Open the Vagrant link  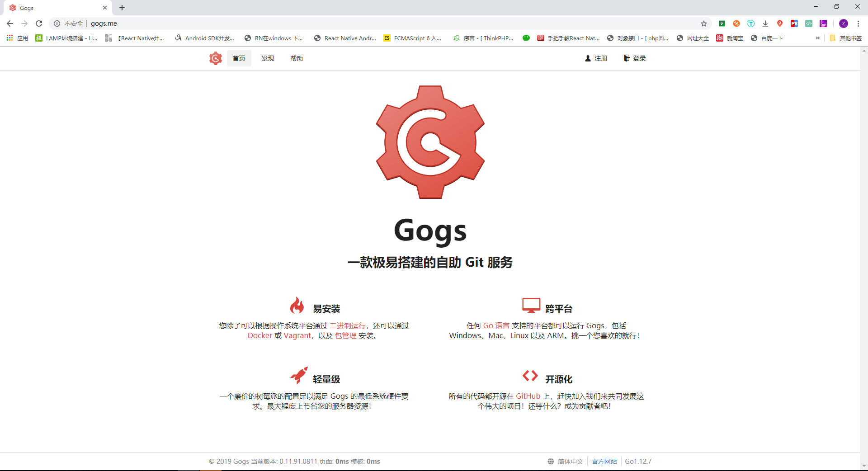(x=297, y=335)
